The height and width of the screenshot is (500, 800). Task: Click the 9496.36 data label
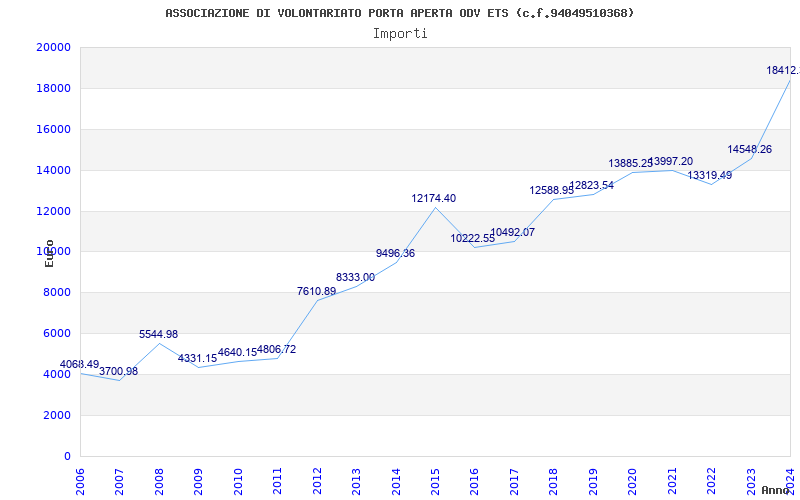(395, 253)
